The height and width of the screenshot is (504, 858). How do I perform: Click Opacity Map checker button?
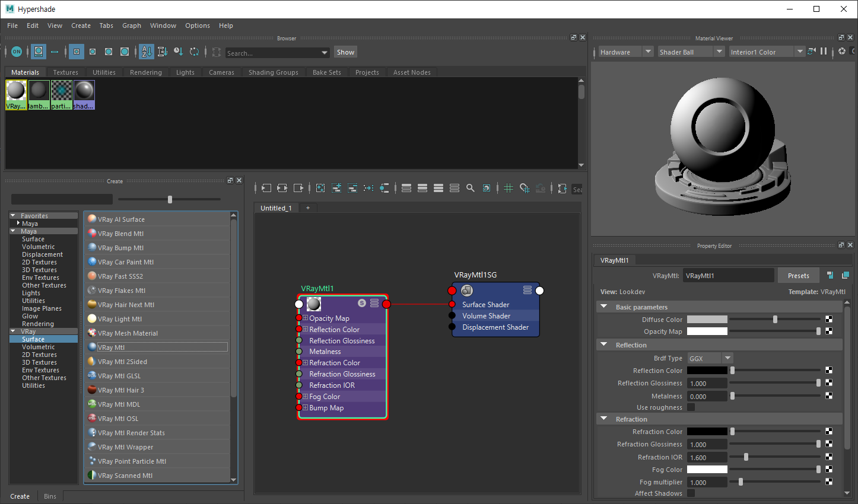coord(829,331)
